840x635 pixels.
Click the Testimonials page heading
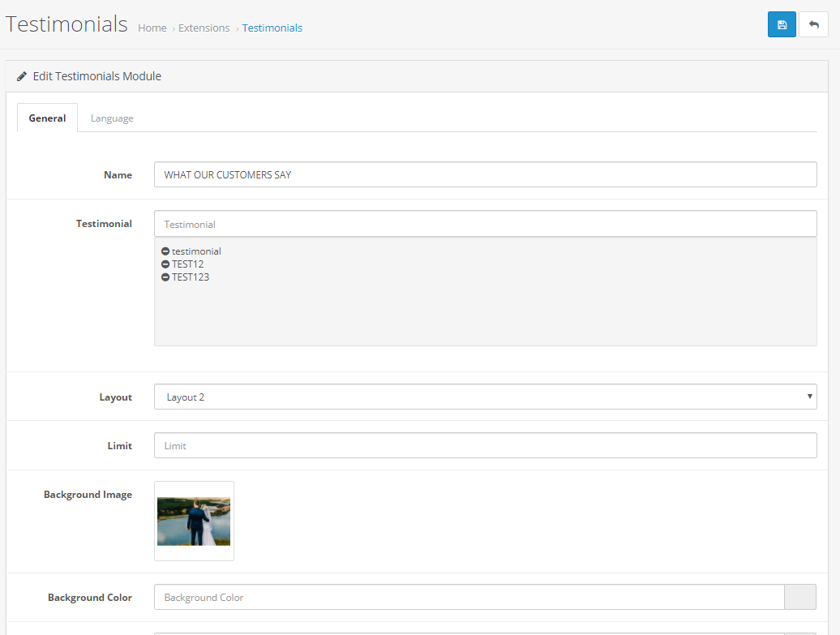click(66, 24)
